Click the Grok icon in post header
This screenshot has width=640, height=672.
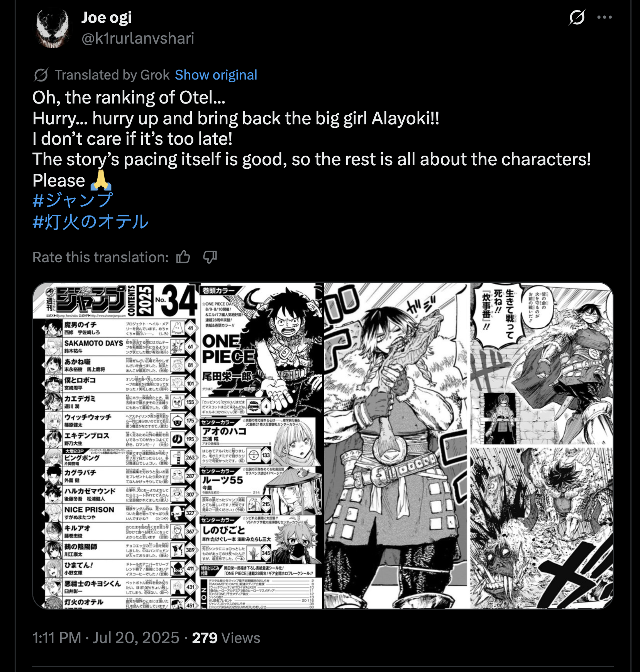[577, 17]
